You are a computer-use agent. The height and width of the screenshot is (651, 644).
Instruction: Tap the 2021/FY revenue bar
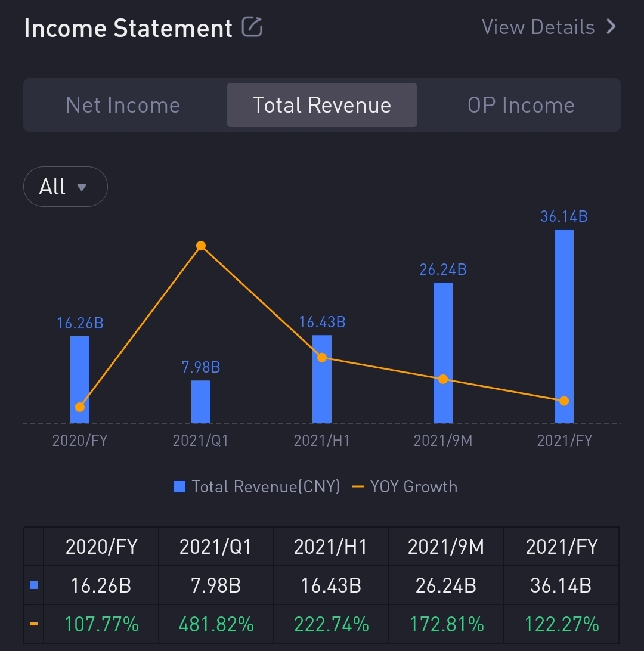[564, 326]
